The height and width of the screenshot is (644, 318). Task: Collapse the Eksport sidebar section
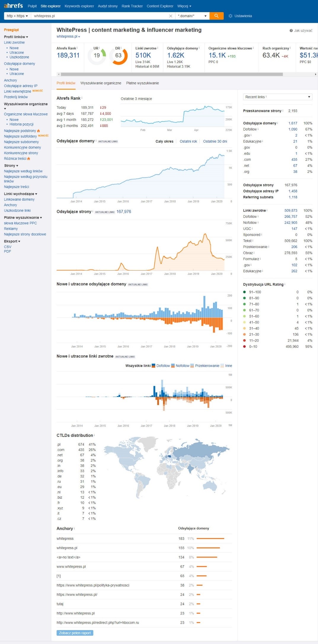[12, 241]
